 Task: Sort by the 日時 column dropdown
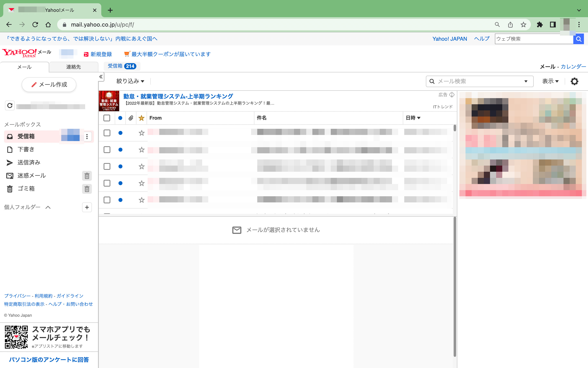click(x=413, y=118)
